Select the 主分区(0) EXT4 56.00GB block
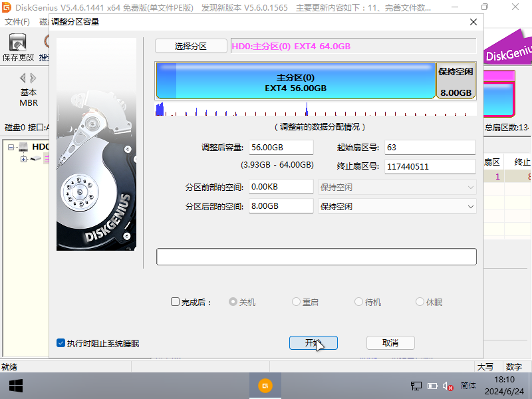The width and height of the screenshot is (532, 399). coord(295,80)
